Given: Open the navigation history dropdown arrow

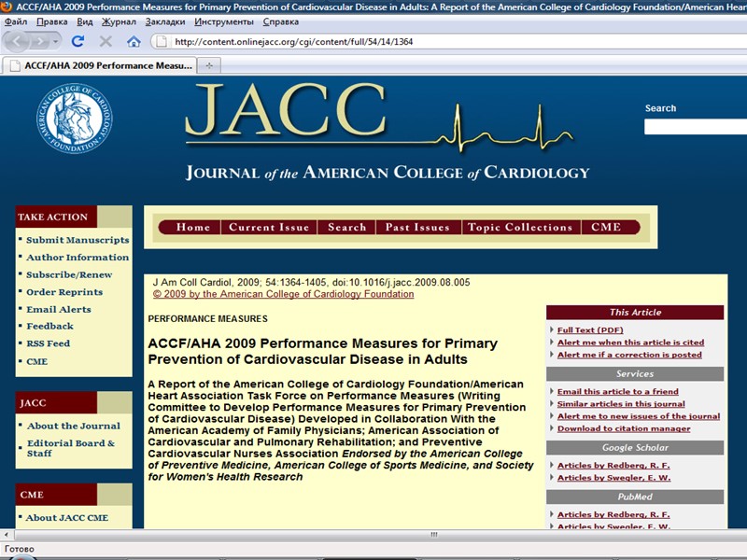Looking at the screenshot, I should pyautogui.click(x=56, y=42).
